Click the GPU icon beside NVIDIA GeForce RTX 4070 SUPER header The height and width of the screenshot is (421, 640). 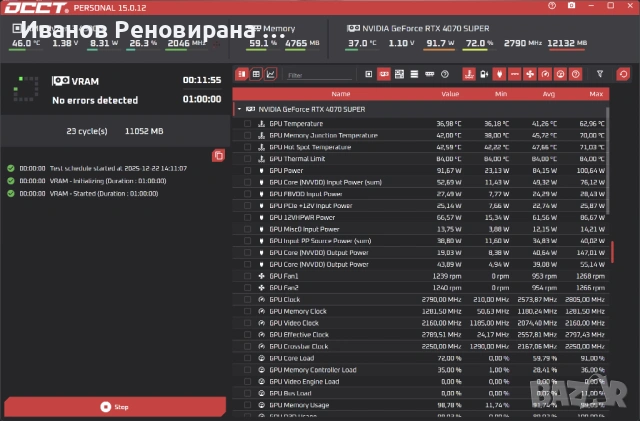tap(353, 28)
